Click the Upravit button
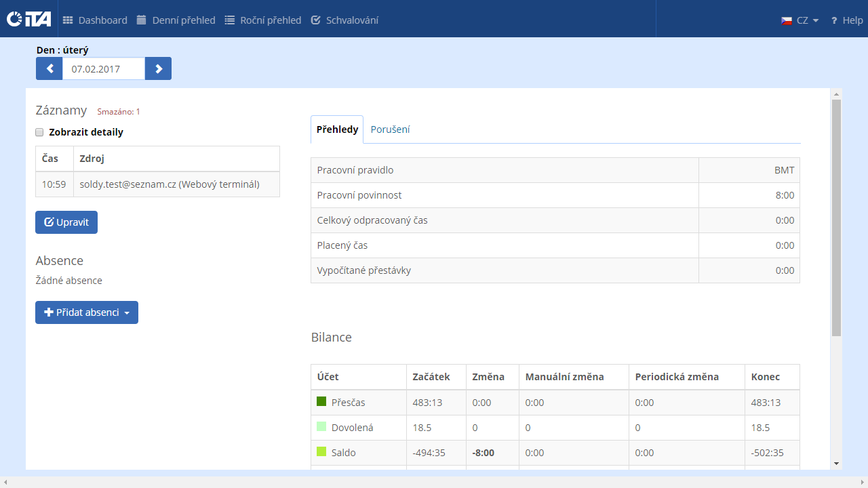Viewport: 868px width, 488px height. [x=66, y=222]
